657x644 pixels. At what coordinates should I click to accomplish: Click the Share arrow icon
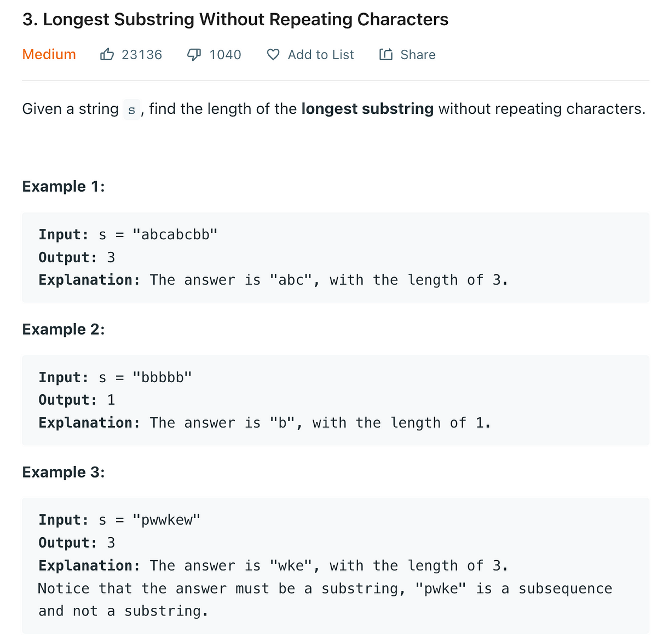385,55
